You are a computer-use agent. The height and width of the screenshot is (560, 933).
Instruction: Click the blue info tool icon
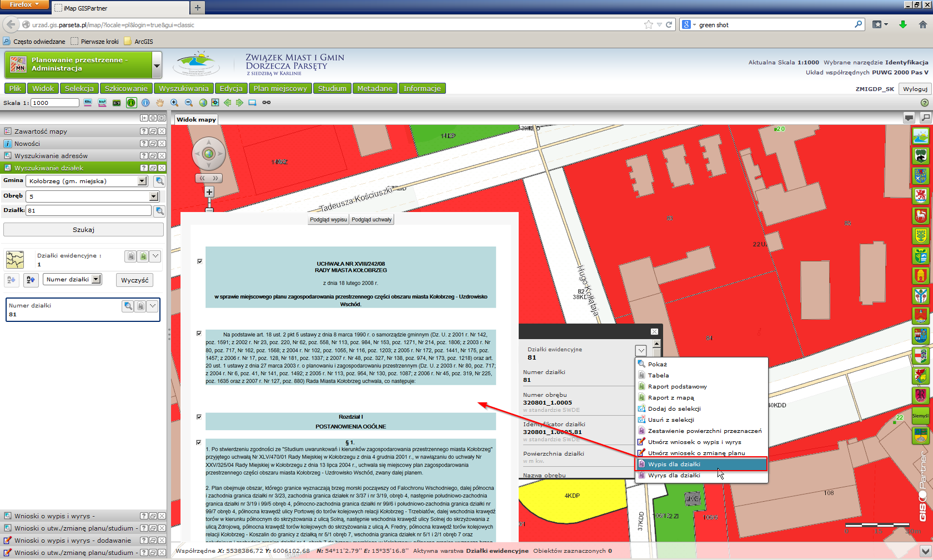tap(146, 103)
